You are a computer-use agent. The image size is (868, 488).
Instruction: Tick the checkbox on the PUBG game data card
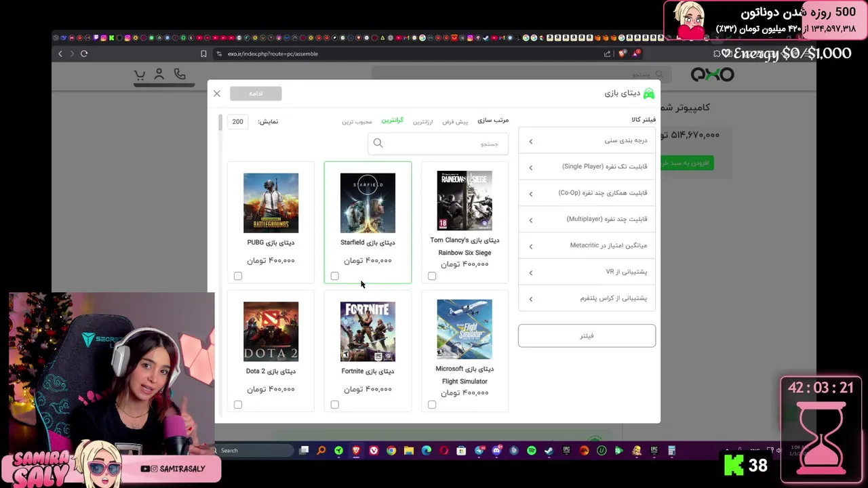[238, 276]
